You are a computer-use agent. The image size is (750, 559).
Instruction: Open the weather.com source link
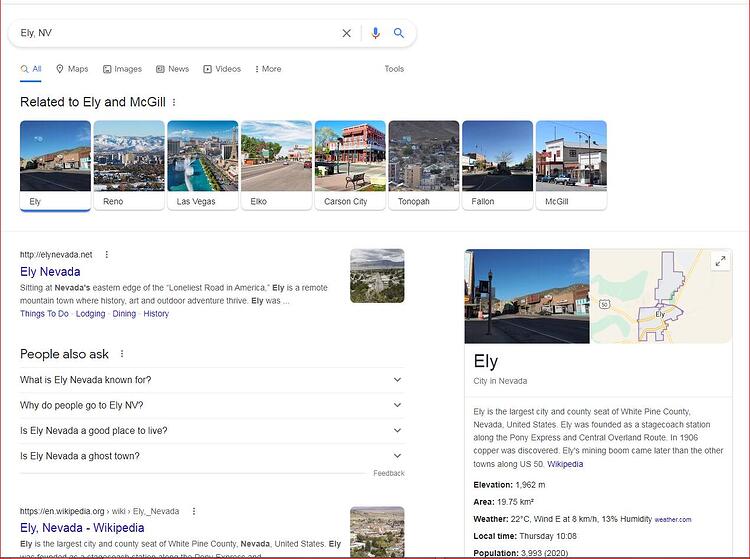(x=673, y=519)
